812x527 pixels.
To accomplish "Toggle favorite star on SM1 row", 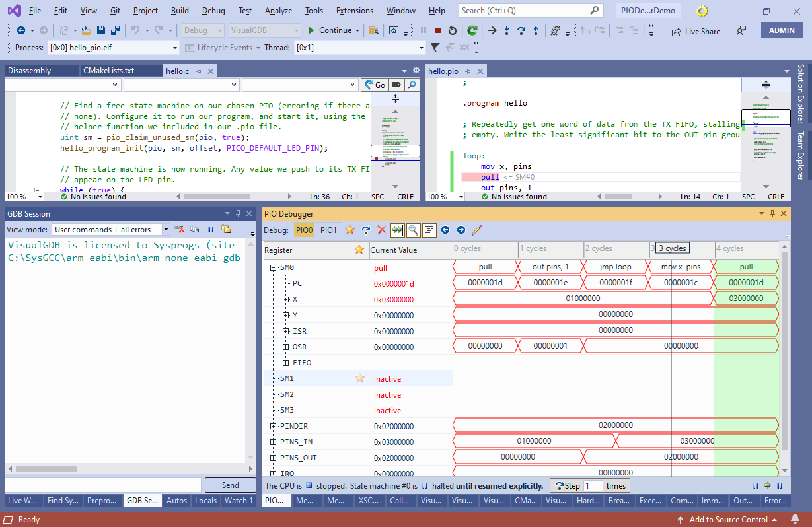I will (x=359, y=378).
